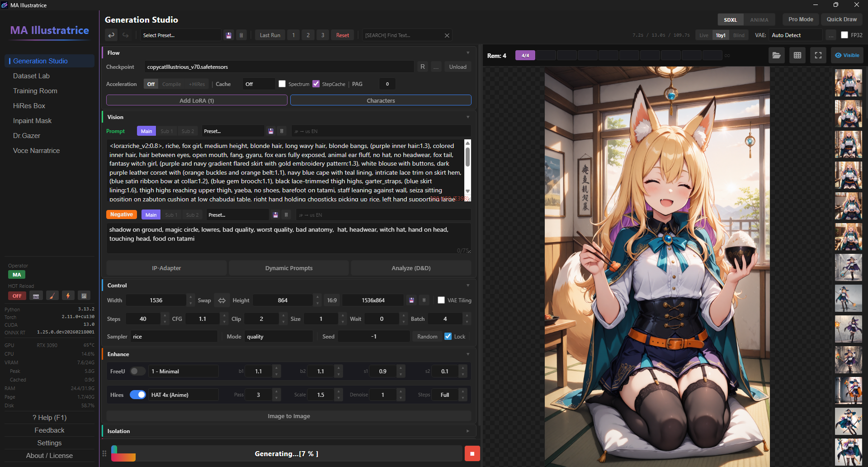
Task: Select the first thumbnail in gallery strip
Action: tap(848, 83)
